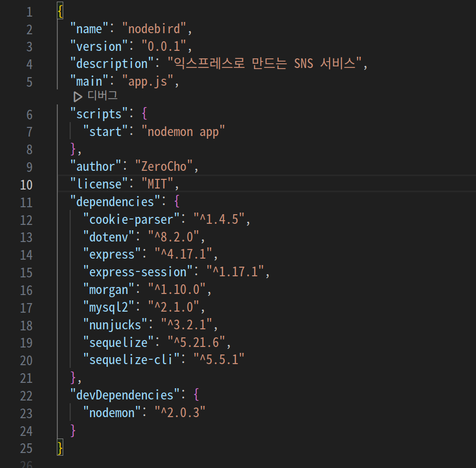Click the "^5.5.1" version string
Image resolution: width=476 pixels, height=468 pixels.
[219, 359]
